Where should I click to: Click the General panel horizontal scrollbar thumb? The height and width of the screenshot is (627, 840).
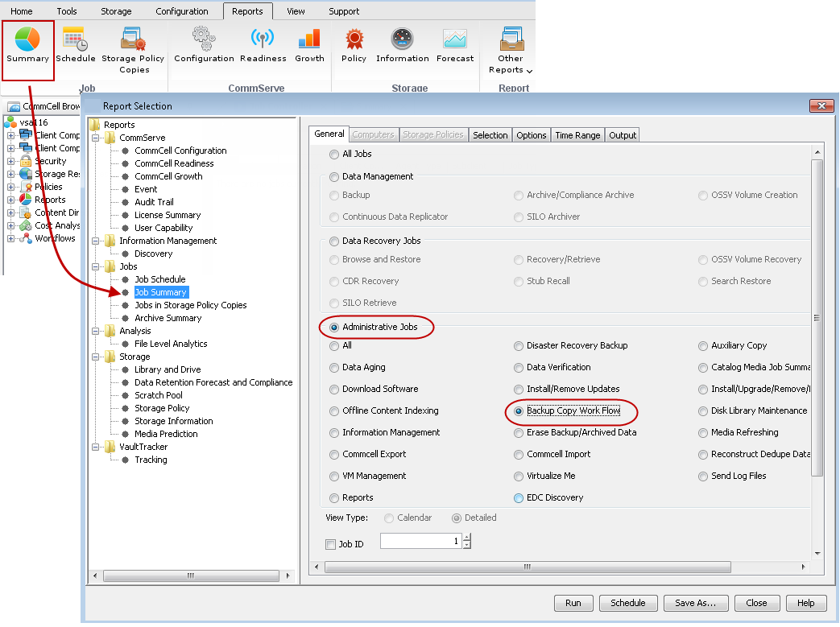528,567
